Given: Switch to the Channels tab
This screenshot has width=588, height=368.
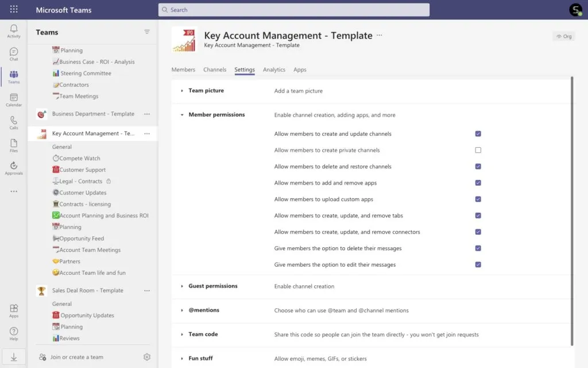Looking at the screenshot, I should coord(215,70).
